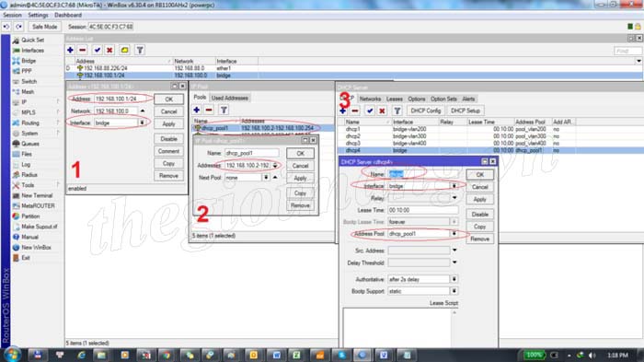The image size is (644, 362).
Task: Click Comment button in Address dialog
Action: coord(168,151)
